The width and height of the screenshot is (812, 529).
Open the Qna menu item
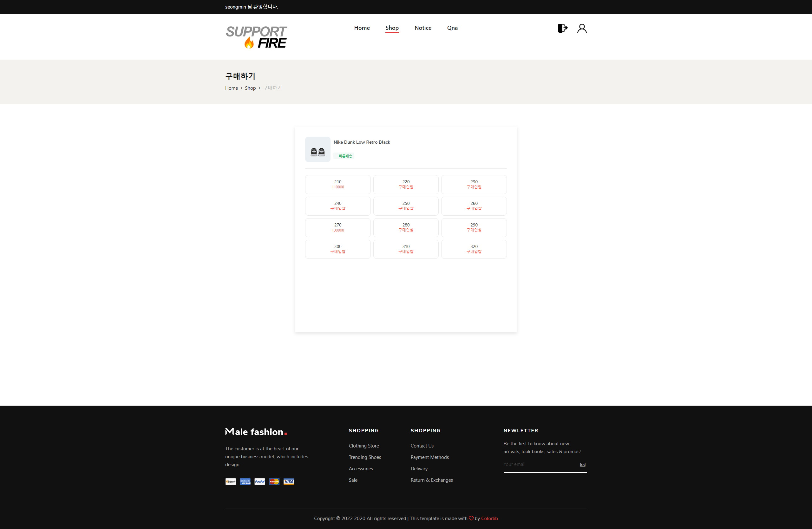click(452, 28)
